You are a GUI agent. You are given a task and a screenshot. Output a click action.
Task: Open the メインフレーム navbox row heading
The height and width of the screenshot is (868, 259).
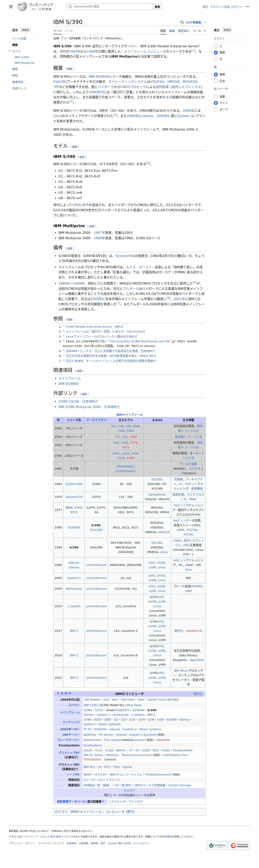(x=70, y=712)
